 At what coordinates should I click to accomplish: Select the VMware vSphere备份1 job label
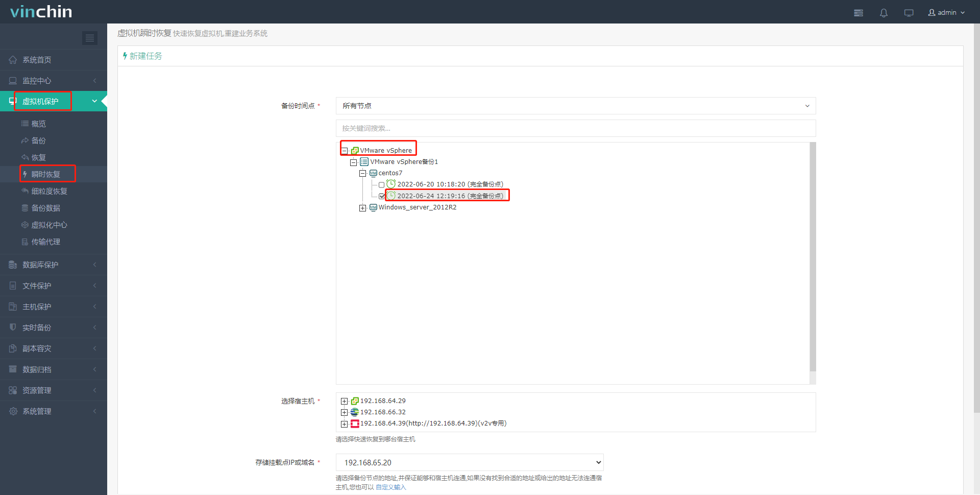404,161
